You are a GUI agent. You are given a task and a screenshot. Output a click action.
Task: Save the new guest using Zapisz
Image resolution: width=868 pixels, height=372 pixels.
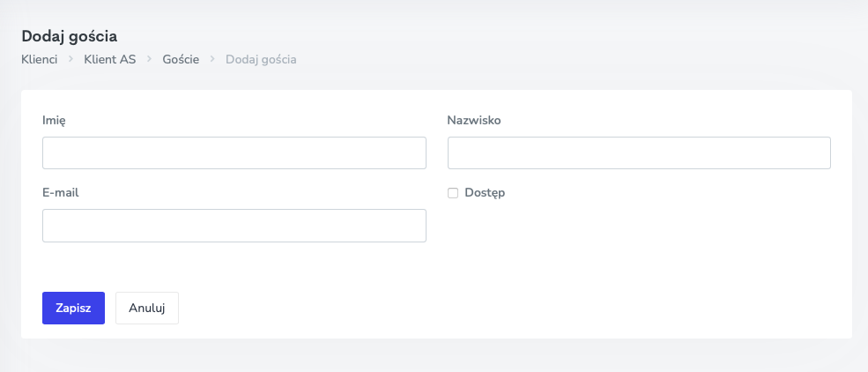[73, 309]
